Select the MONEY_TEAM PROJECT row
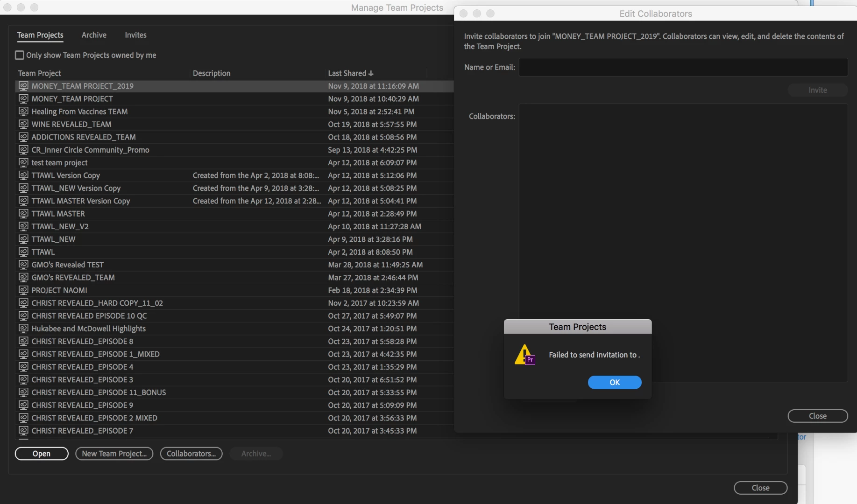The image size is (857, 504). point(234,98)
